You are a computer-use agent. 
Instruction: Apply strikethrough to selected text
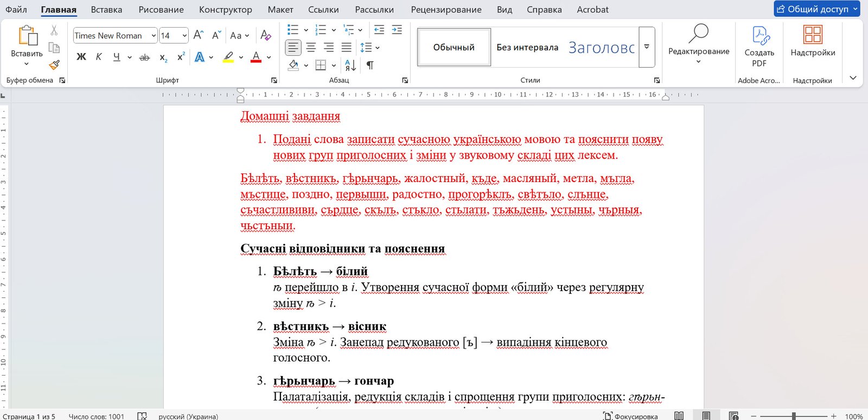144,57
